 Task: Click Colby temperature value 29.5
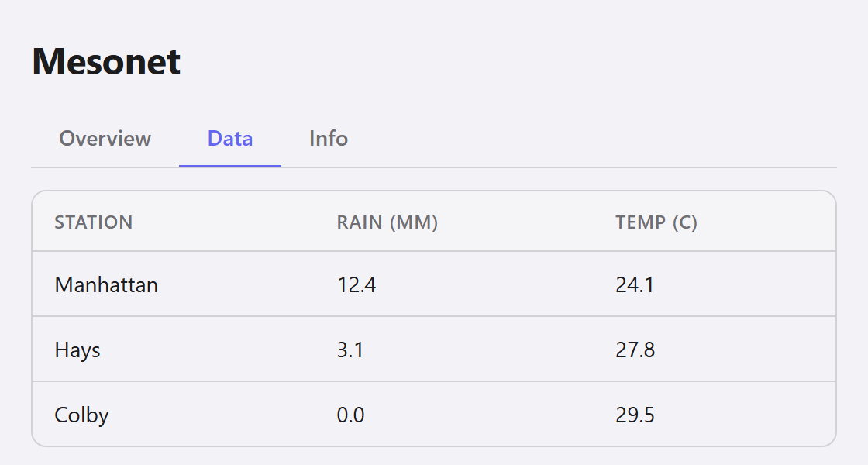pyautogui.click(x=635, y=415)
